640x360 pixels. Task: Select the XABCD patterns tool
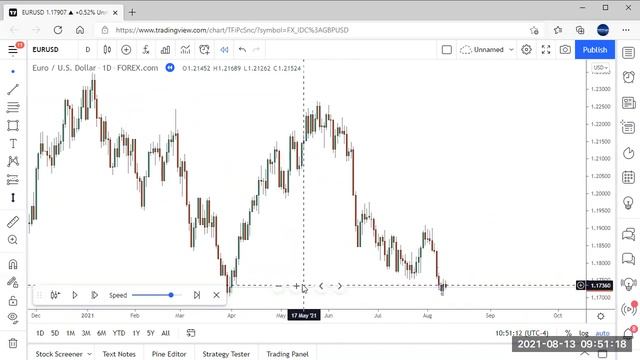13,161
